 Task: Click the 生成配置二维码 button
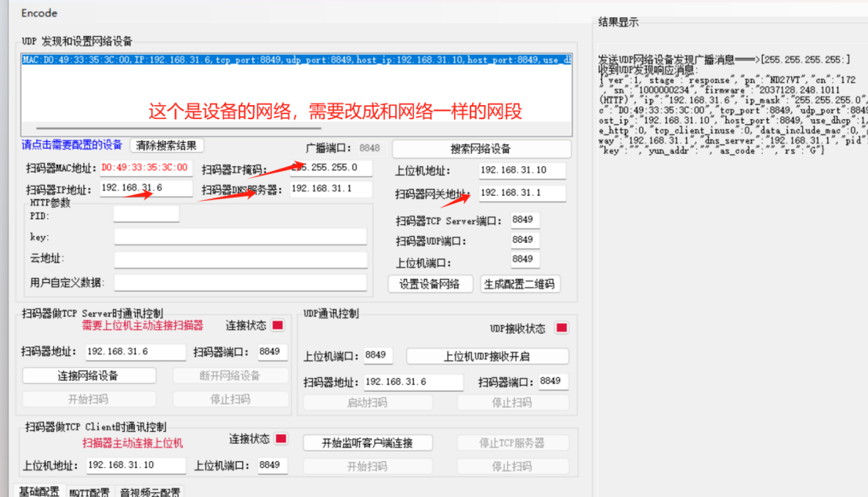pyautogui.click(x=520, y=284)
